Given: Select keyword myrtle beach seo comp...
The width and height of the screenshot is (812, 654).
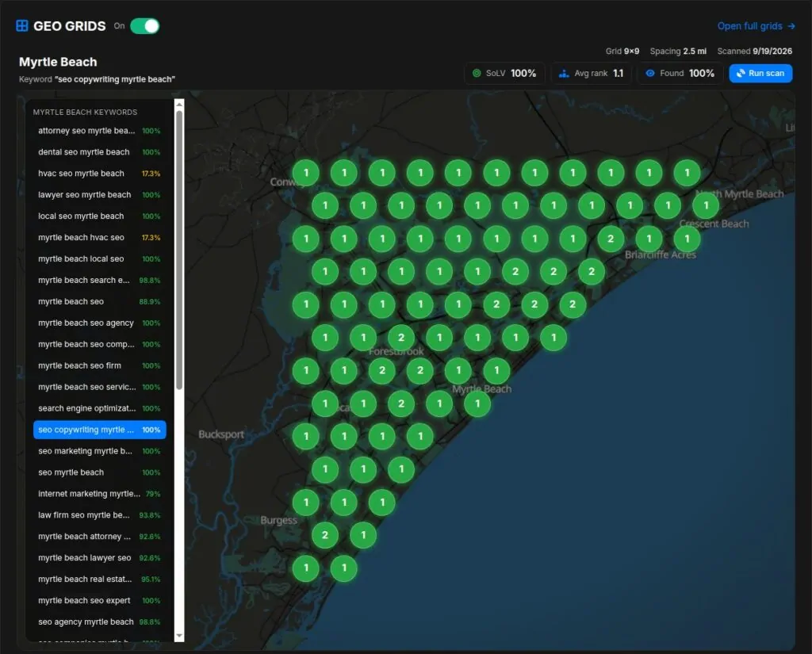Looking at the screenshot, I should tap(99, 344).
